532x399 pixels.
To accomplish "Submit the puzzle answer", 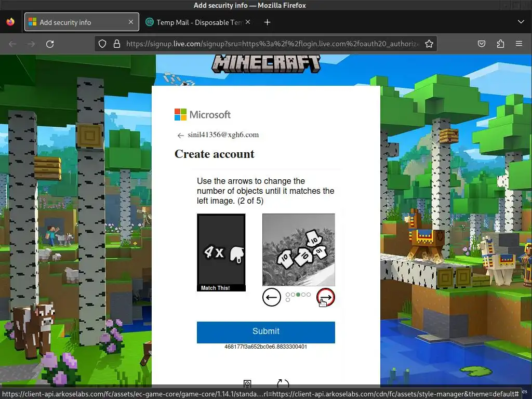I will [x=266, y=332].
